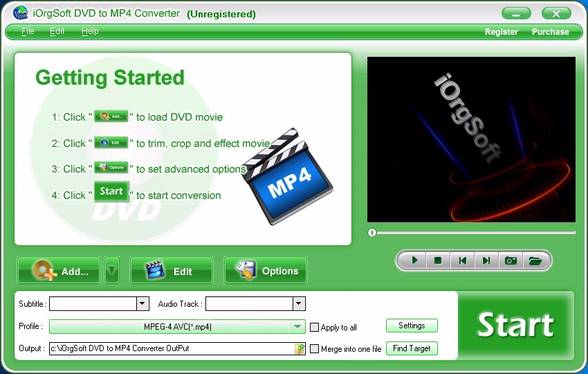Screen dimensions: 588x374
Task: Click the Edit icon in Getting Started step 2
Action: [111, 142]
